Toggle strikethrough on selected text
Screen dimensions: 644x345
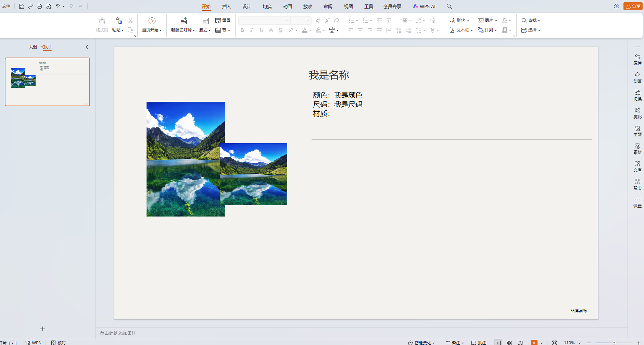(280, 30)
